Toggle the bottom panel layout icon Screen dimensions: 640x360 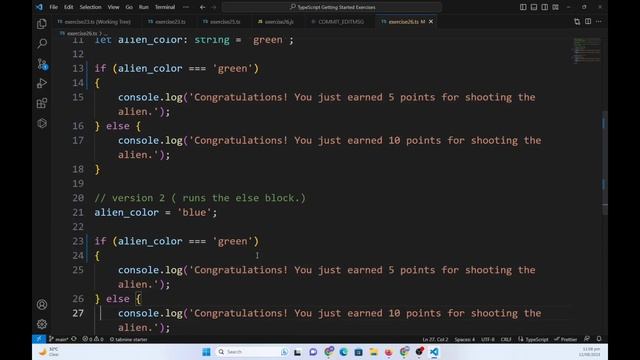pos(533,7)
